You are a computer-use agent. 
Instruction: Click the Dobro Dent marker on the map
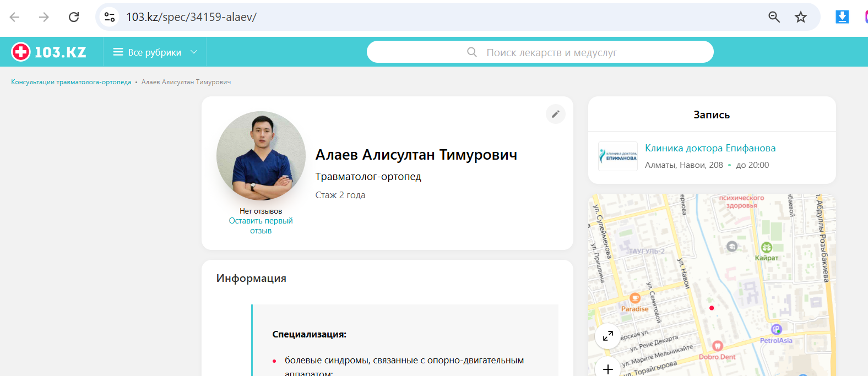[718, 346]
